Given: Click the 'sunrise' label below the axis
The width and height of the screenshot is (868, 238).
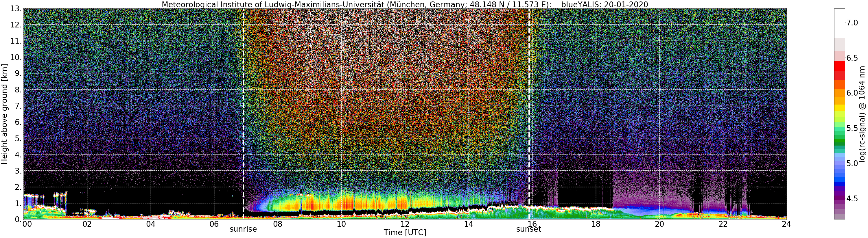Looking at the screenshot, I should click(x=243, y=229).
